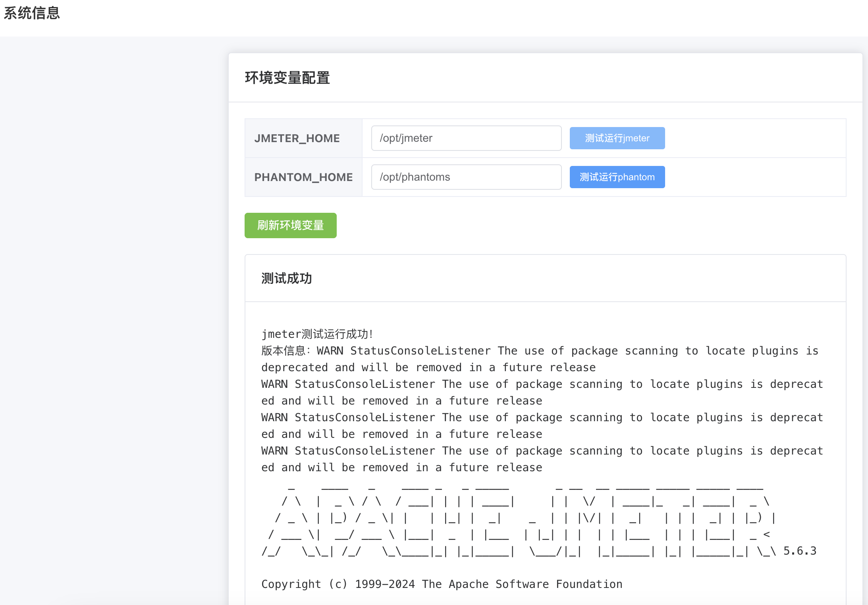Click the PHANTOM_HOME row label
This screenshot has height=605, width=868.
coord(303,177)
